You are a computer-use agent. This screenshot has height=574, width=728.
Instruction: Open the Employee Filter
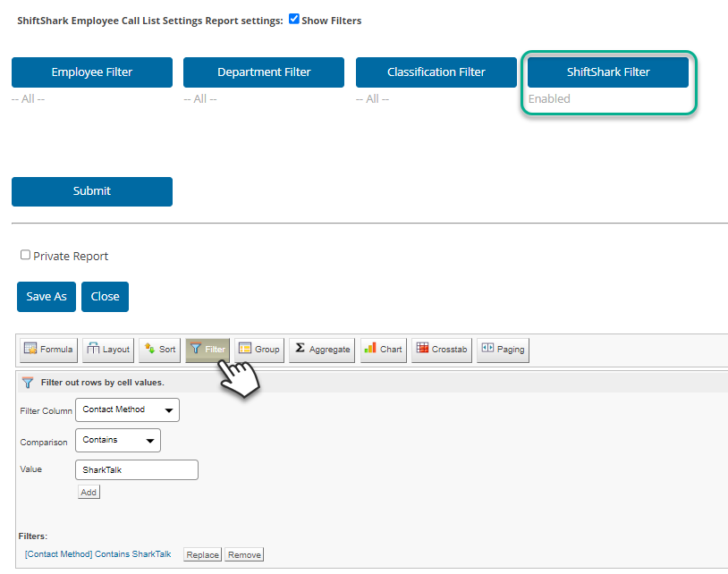[x=92, y=72]
